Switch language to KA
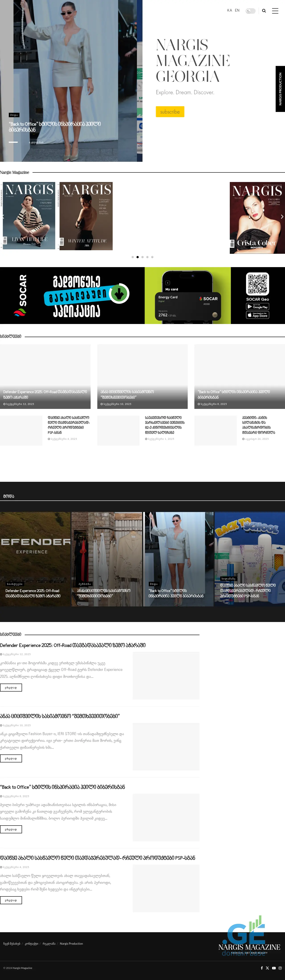 coord(229,11)
